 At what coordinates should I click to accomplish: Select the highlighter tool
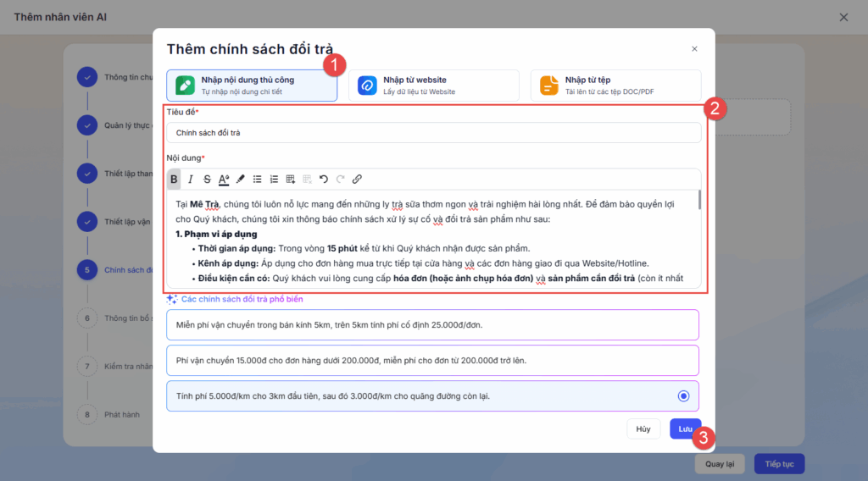coord(241,180)
